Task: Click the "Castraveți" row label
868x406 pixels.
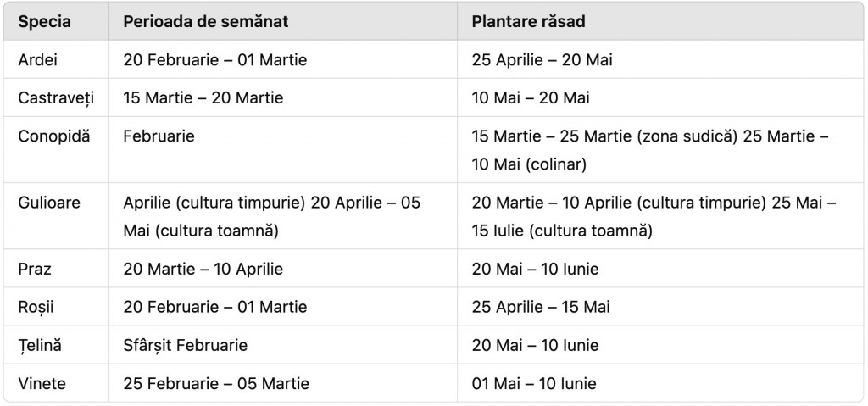Action: [x=57, y=98]
